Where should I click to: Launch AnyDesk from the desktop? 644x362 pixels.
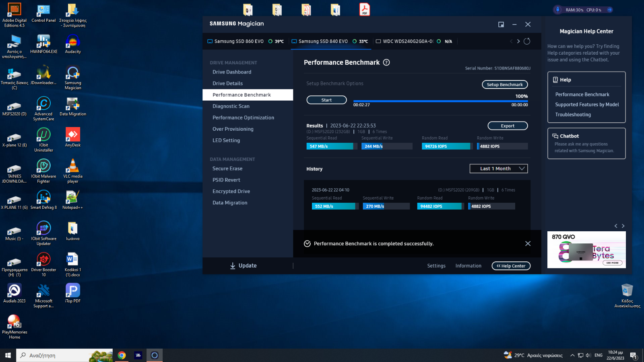[x=73, y=138]
